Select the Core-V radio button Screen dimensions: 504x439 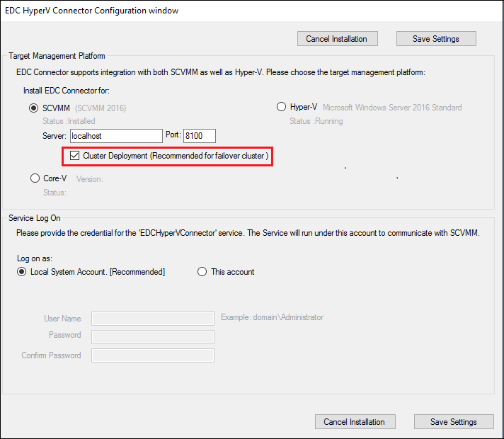(x=35, y=178)
